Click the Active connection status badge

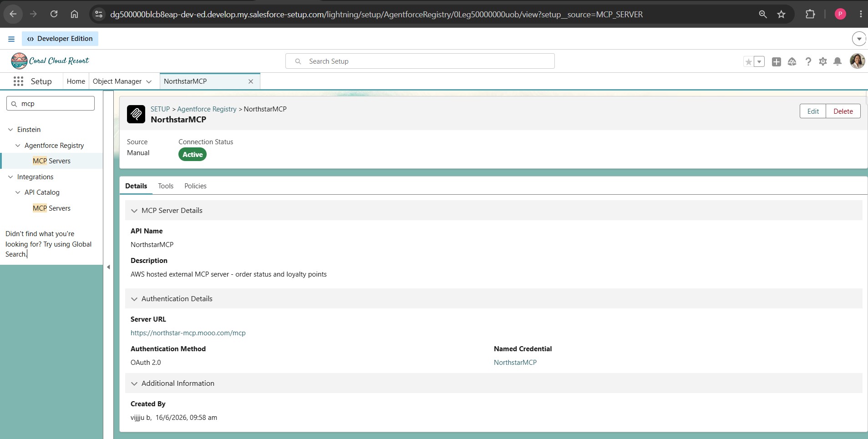click(x=193, y=155)
